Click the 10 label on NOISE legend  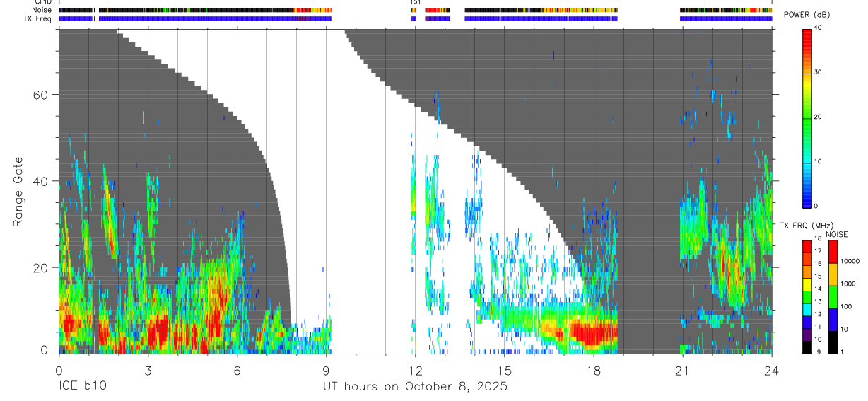pos(843,330)
